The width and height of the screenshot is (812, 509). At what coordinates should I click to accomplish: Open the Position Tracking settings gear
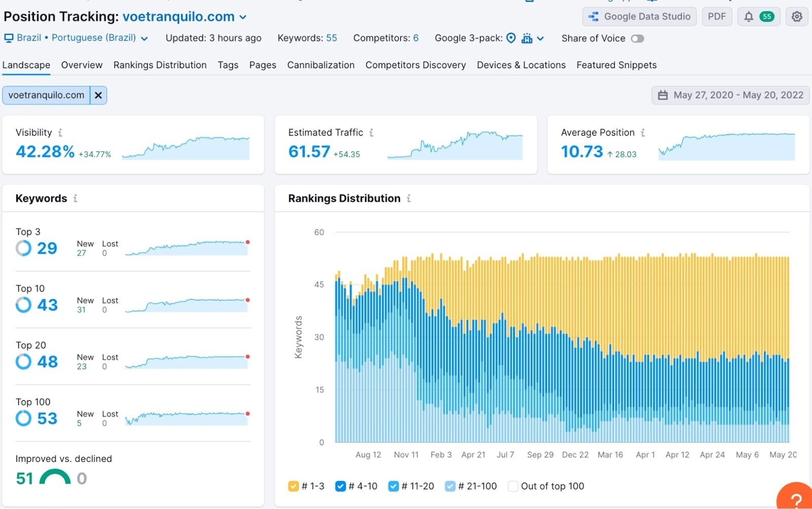796,16
